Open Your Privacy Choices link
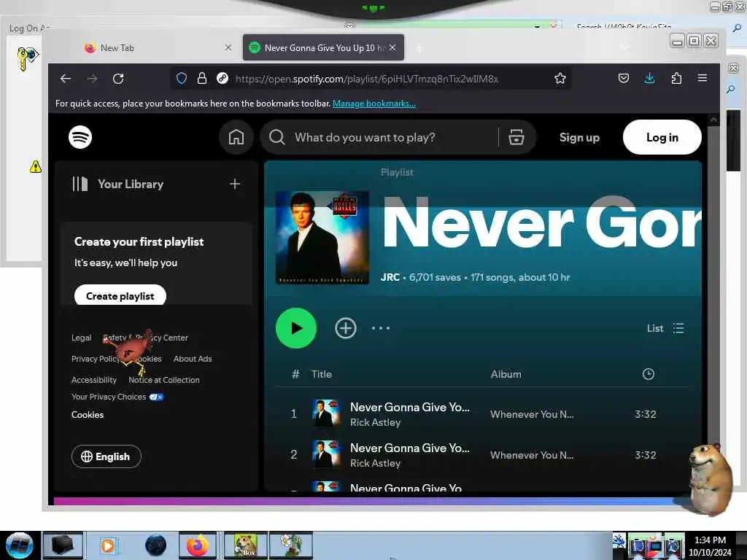Viewport: 747px width, 560px height. (x=117, y=397)
